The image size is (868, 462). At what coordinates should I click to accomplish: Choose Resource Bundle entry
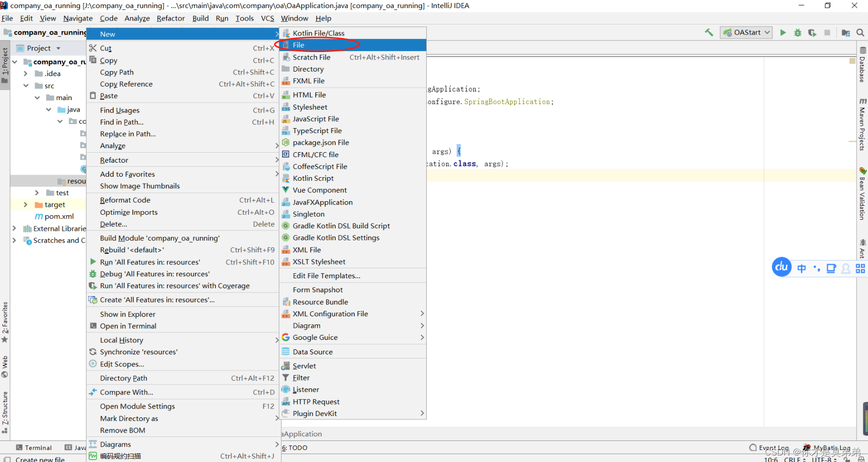coord(353,302)
